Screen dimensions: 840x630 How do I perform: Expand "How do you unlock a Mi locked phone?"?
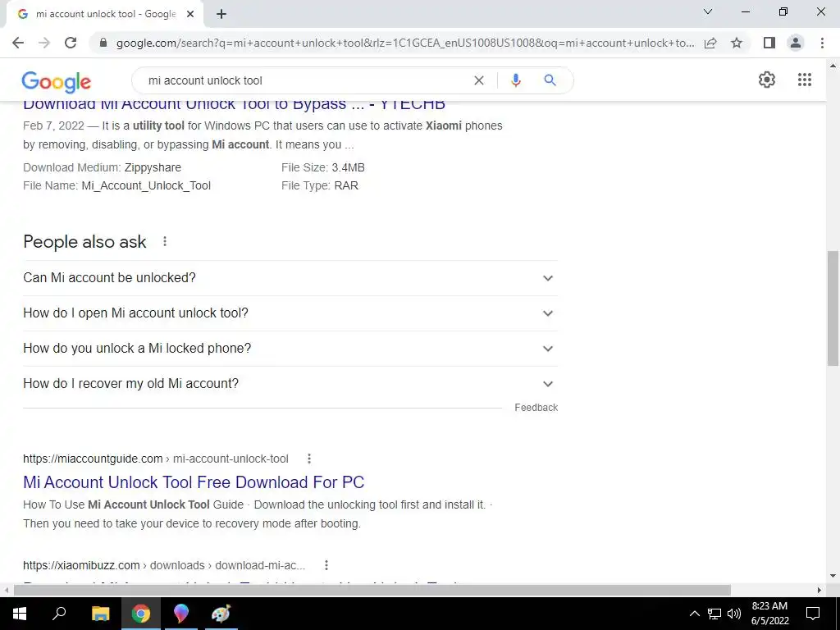point(290,349)
